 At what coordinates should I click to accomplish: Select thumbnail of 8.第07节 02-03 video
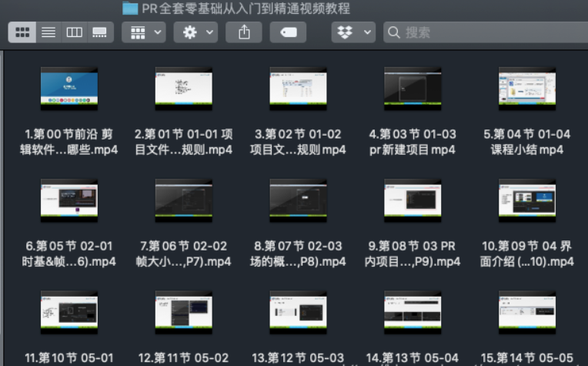tap(298, 200)
